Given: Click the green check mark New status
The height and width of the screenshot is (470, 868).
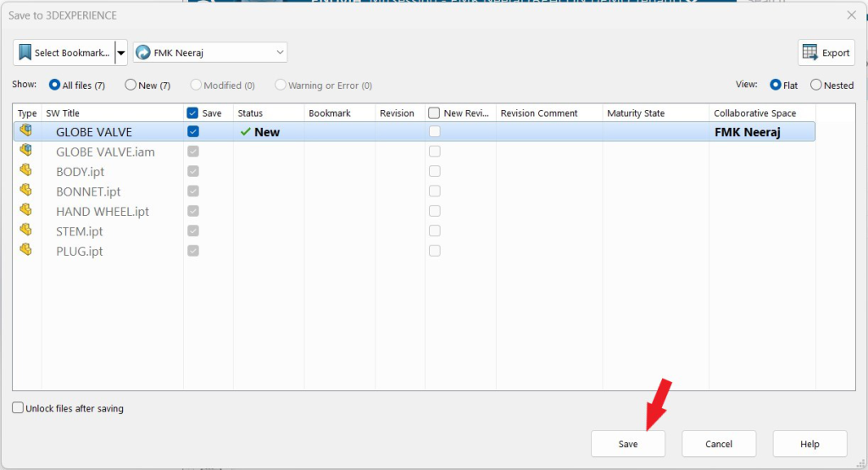Looking at the screenshot, I should 246,132.
